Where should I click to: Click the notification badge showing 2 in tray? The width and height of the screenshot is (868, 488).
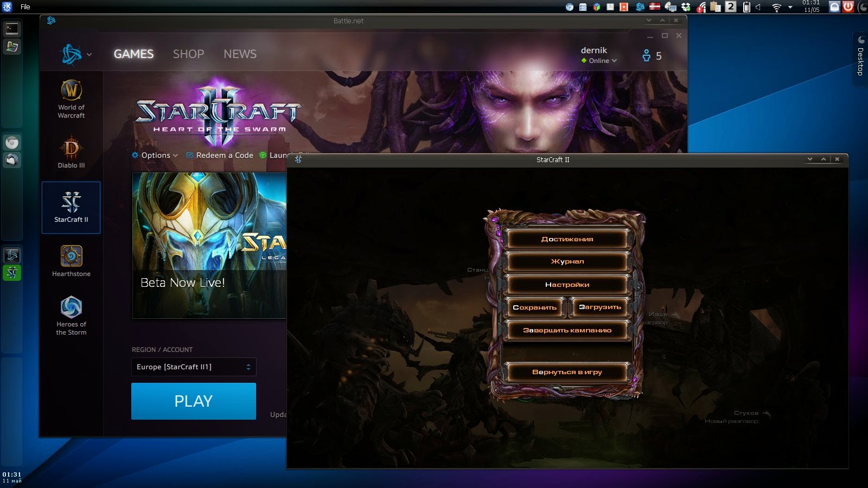[731, 7]
